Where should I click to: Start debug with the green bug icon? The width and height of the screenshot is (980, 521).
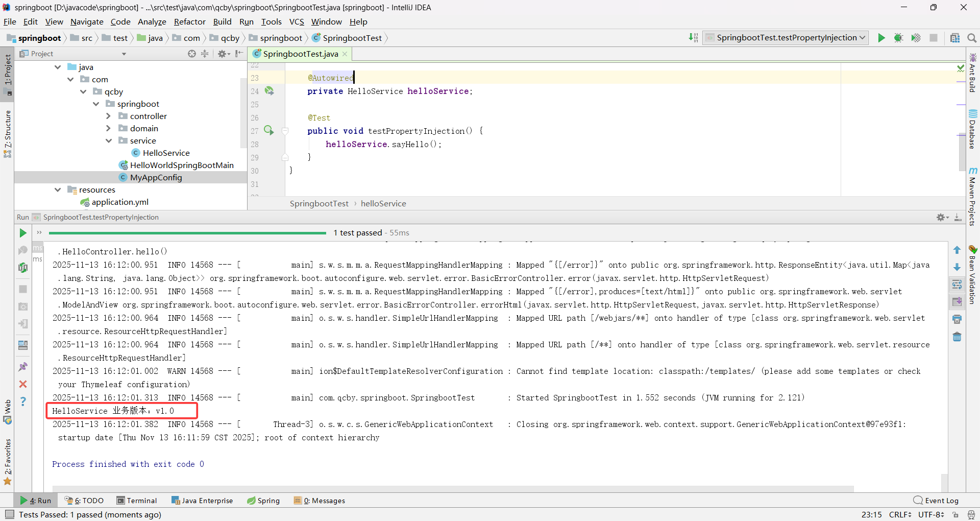point(898,38)
